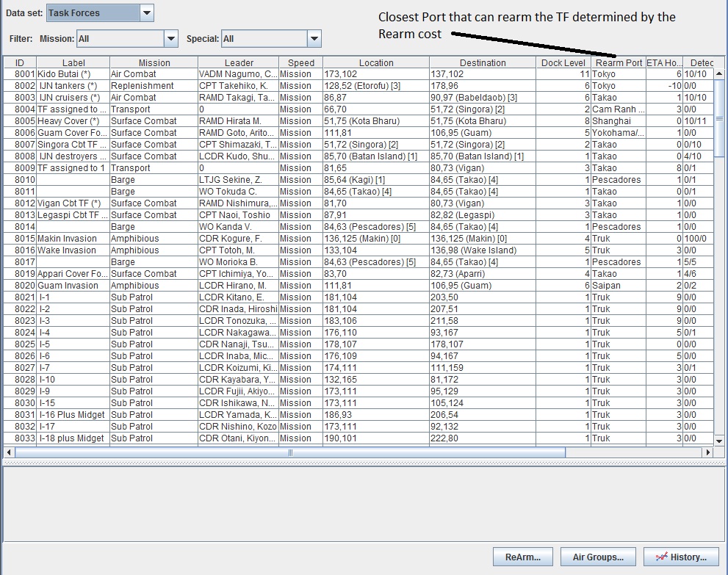Click the horizontal scrollbar right arrow
728x575 pixels.
[708, 452]
